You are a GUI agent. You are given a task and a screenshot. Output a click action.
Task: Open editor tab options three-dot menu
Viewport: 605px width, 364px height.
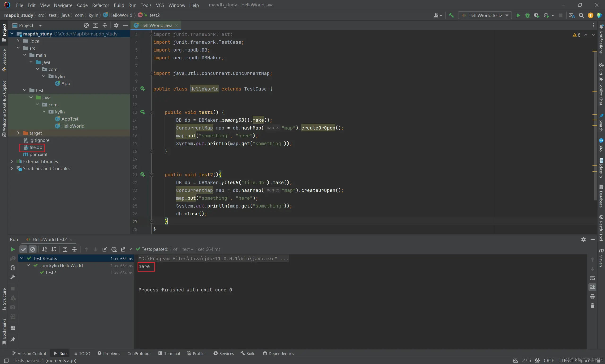593,25
